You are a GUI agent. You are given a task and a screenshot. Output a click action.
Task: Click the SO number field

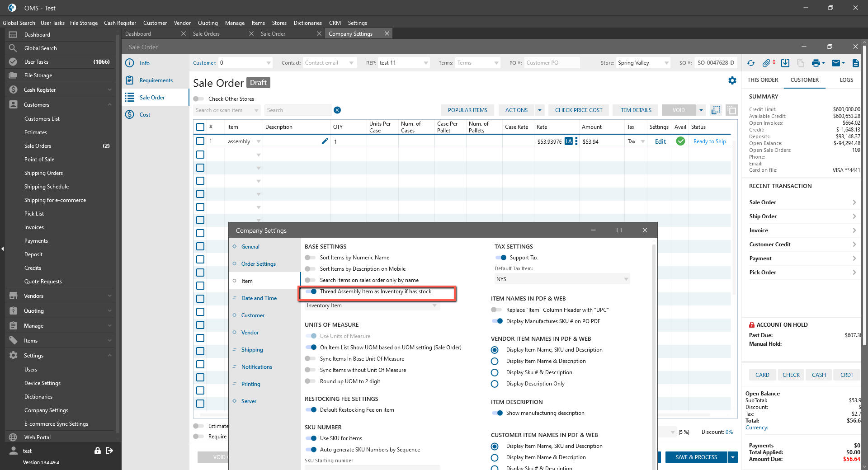(x=716, y=63)
